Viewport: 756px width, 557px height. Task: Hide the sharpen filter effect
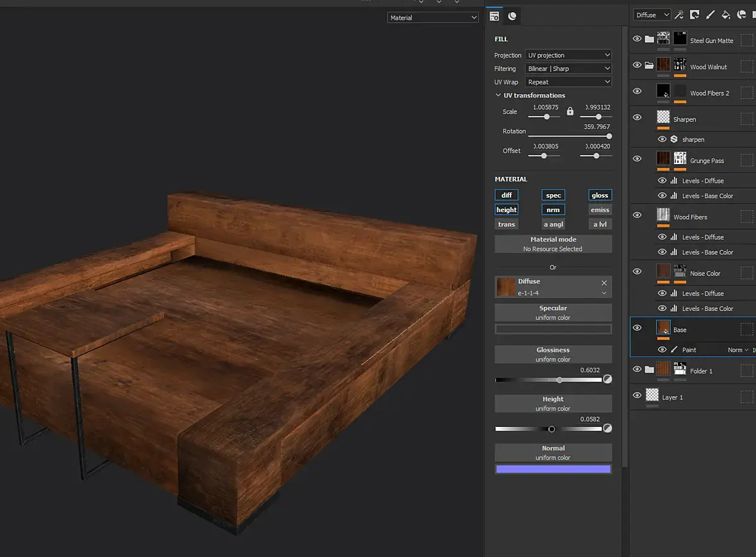click(662, 139)
